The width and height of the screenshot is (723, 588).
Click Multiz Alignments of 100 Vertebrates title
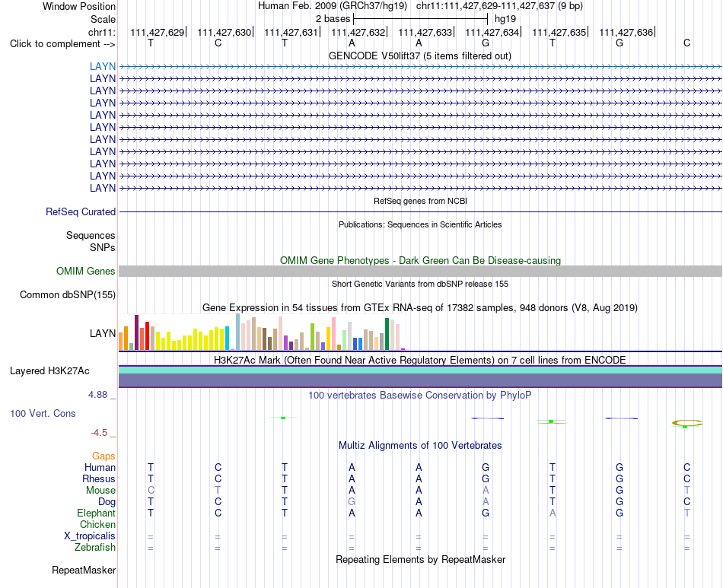(420, 445)
